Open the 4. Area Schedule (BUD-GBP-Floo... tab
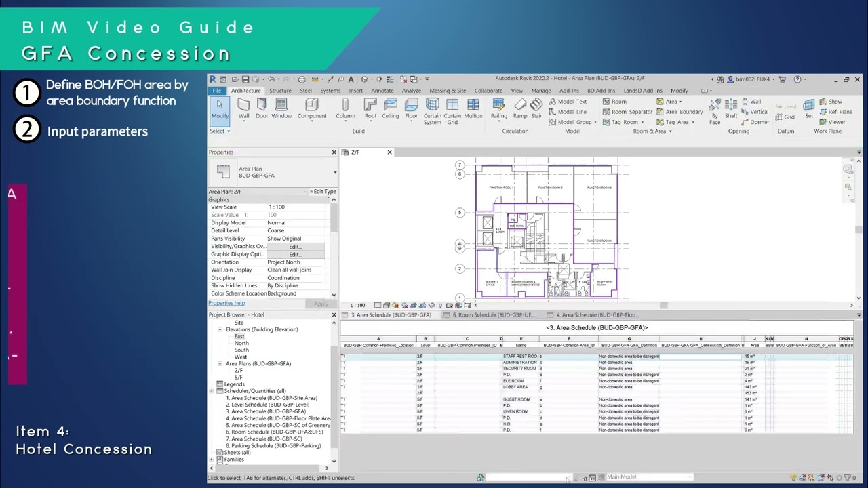 pos(597,315)
